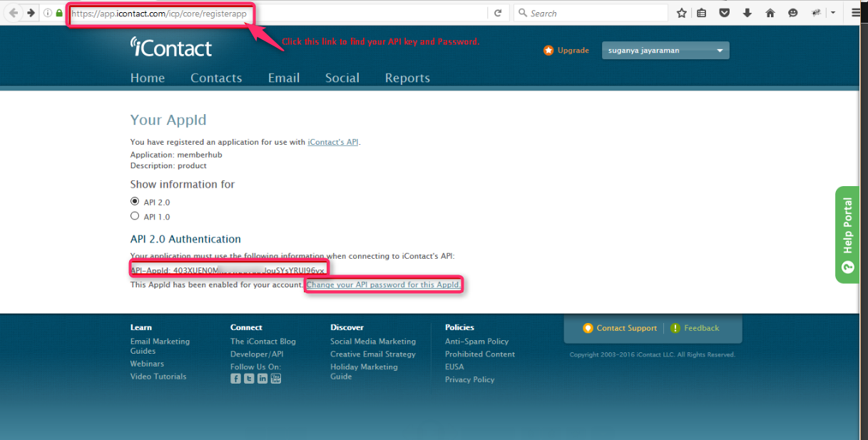Viewport: 868px width, 440px height.
Task: Go back using browser back arrow
Action: click(12, 13)
